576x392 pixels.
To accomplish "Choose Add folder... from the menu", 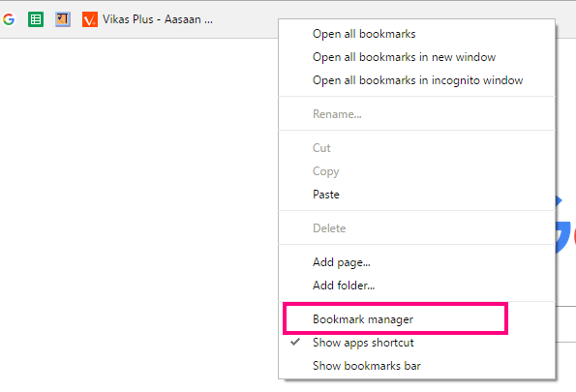I will pos(416,286).
